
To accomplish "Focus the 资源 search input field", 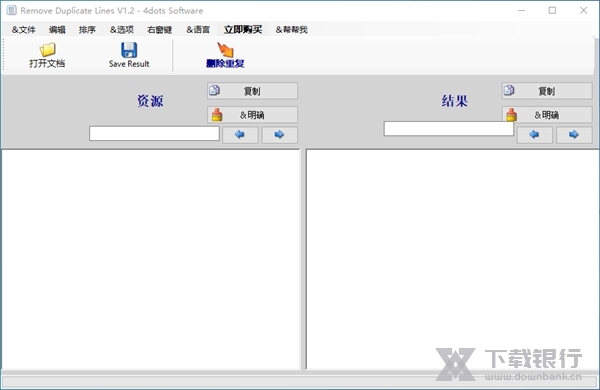I will (154, 134).
